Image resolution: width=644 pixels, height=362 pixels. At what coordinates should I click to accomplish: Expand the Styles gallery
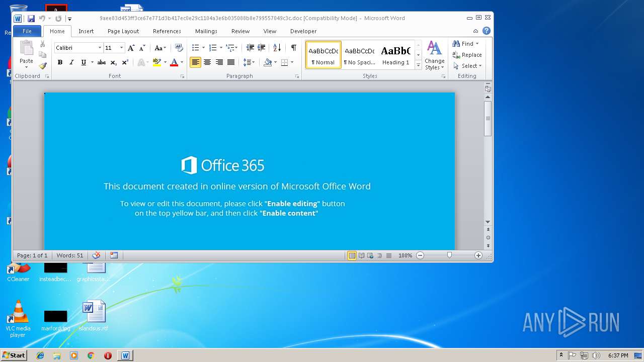tap(418, 65)
